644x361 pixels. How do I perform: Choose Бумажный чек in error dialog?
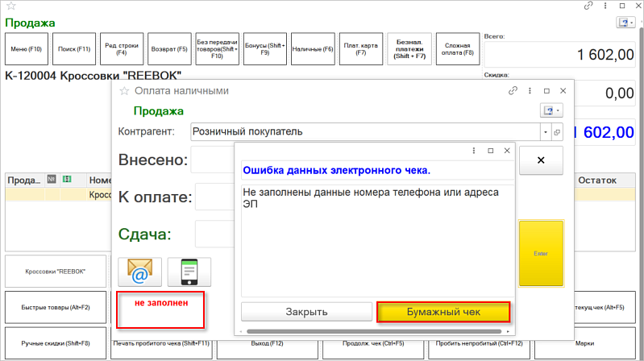(443, 312)
